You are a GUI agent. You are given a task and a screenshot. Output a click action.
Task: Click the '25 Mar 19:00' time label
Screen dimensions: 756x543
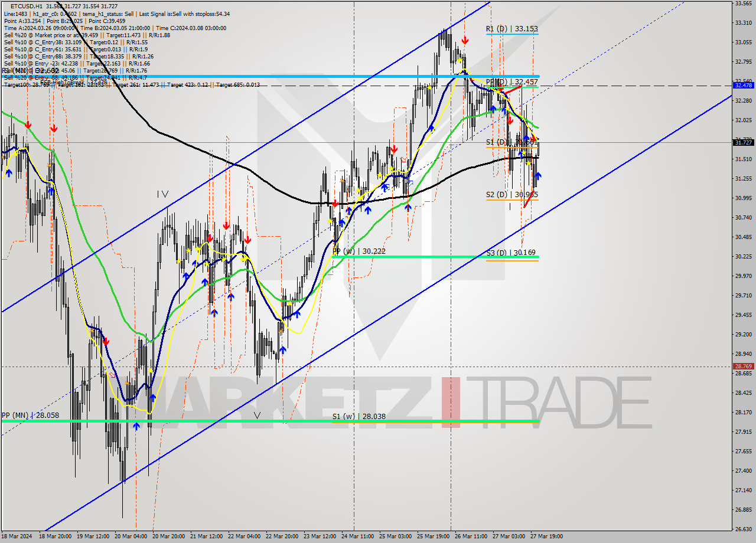pyautogui.click(x=433, y=537)
